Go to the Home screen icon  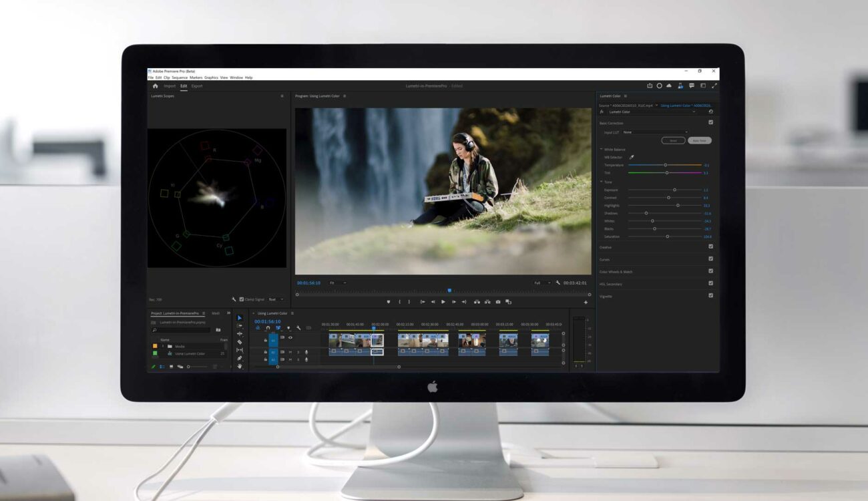tap(155, 86)
